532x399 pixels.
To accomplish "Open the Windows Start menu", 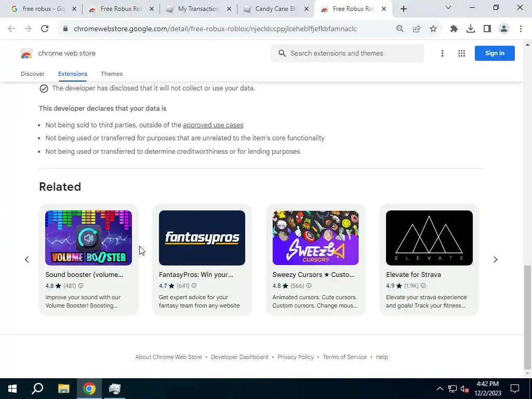I will click(x=12, y=389).
